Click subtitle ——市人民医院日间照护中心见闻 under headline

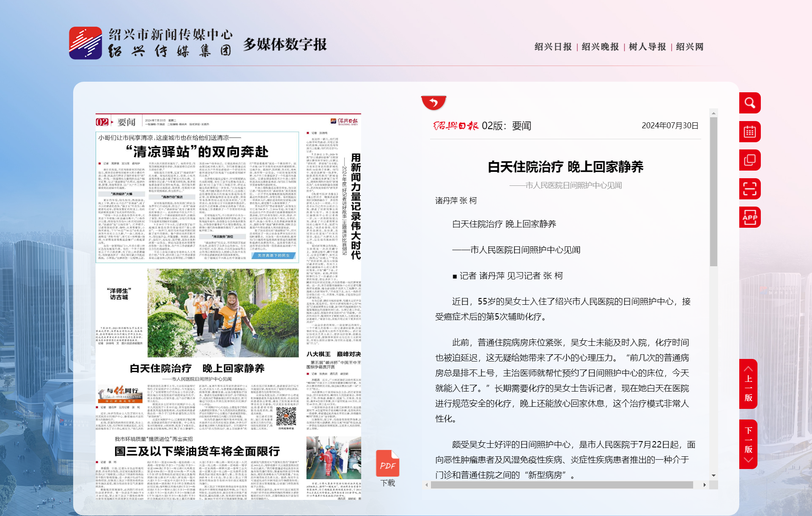[x=565, y=185]
